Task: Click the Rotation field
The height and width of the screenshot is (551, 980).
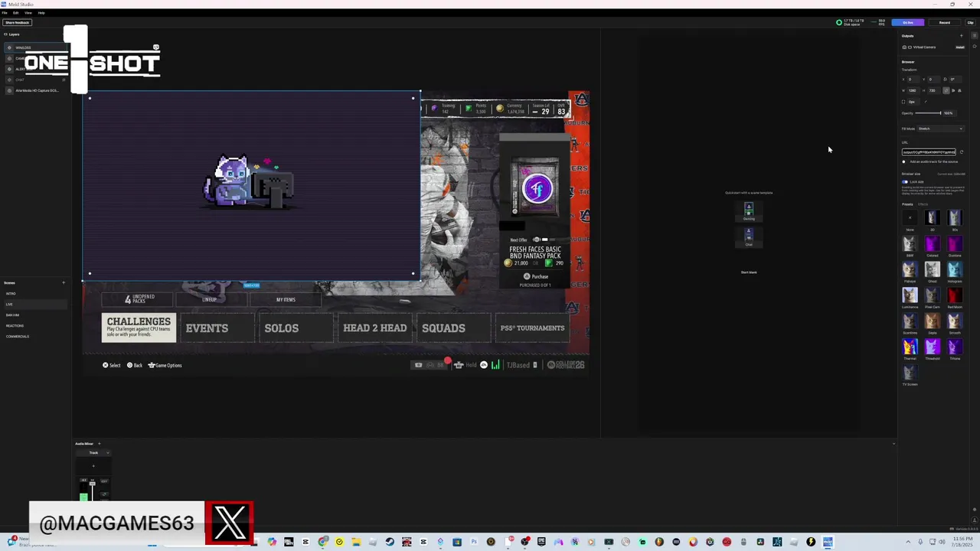Action: [x=955, y=79]
